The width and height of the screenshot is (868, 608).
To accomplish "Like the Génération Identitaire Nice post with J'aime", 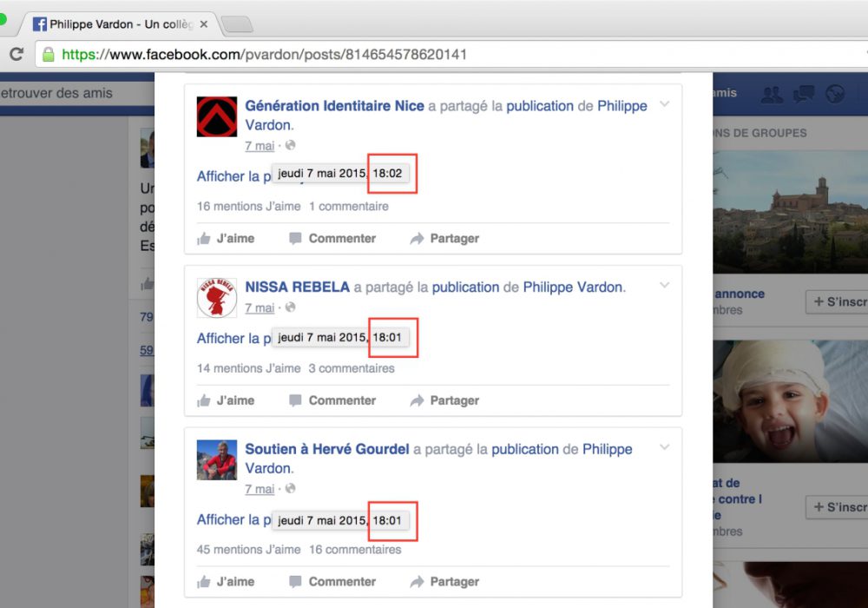I will pyautogui.click(x=226, y=239).
